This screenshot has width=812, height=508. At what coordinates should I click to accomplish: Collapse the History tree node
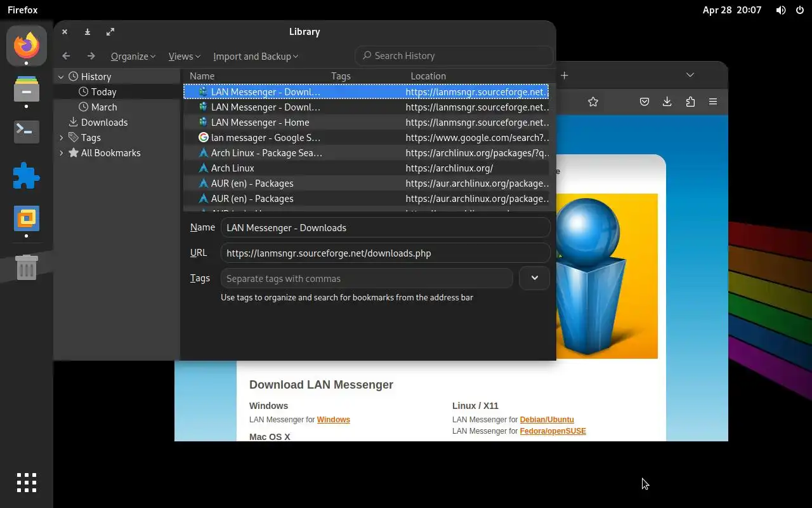pyautogui.click(x=61, y=76)
